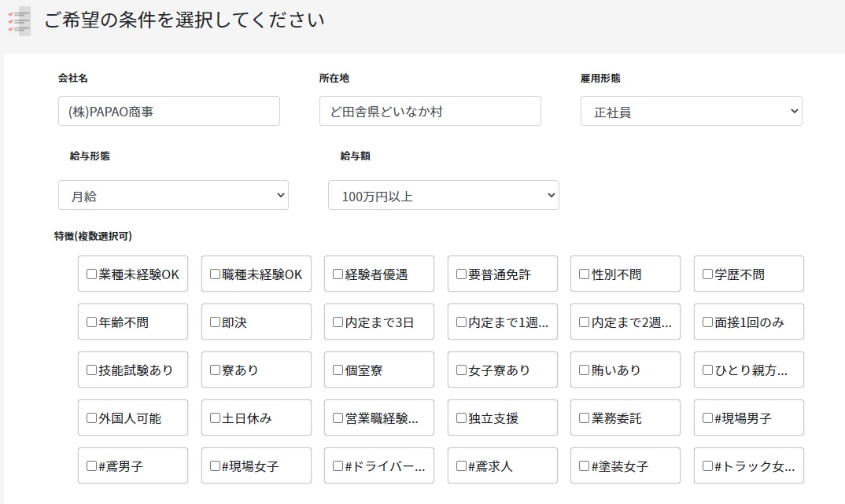Tick the 即決 checkbox

pyautogui.click(x=215, y=322)
